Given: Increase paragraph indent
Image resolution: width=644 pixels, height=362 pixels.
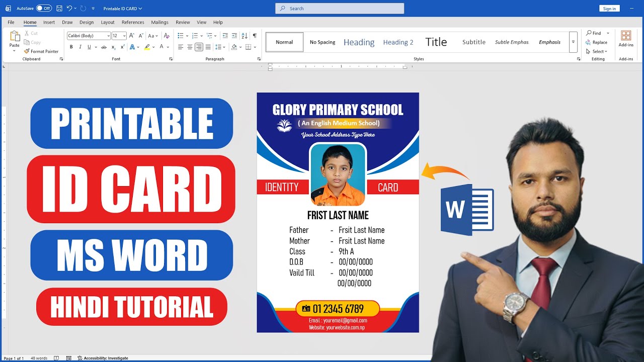Looking at the screenshot, I should point(234,36).
